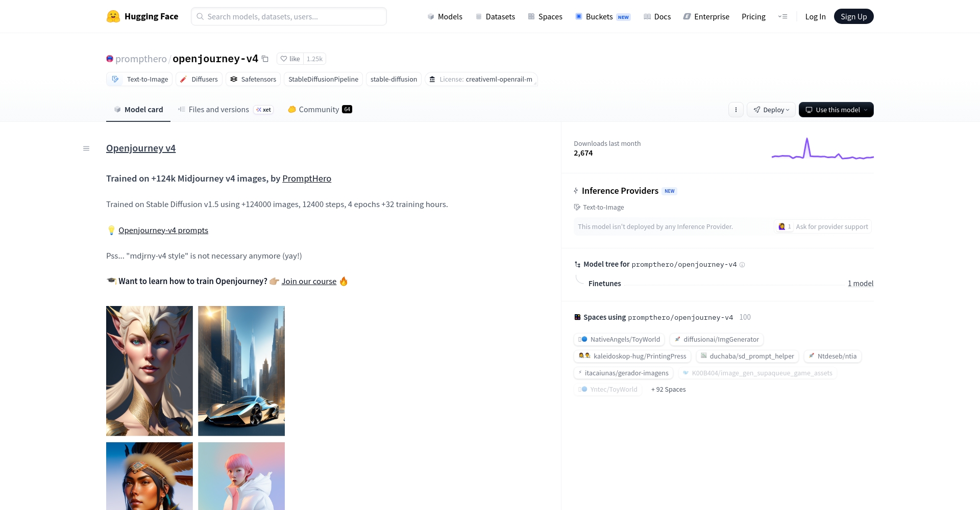Open Datasets in the top navigation
Viewport: 980px width, 510px height.
point(495,16)
